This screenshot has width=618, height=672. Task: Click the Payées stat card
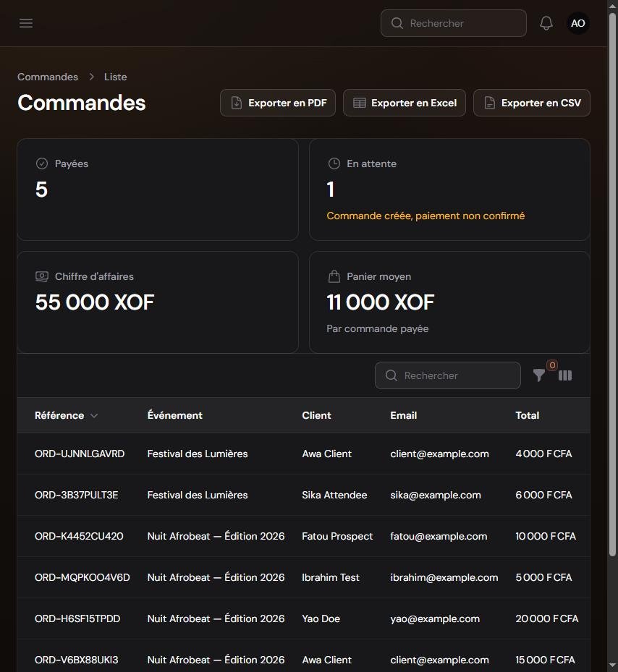pos(158,190)
